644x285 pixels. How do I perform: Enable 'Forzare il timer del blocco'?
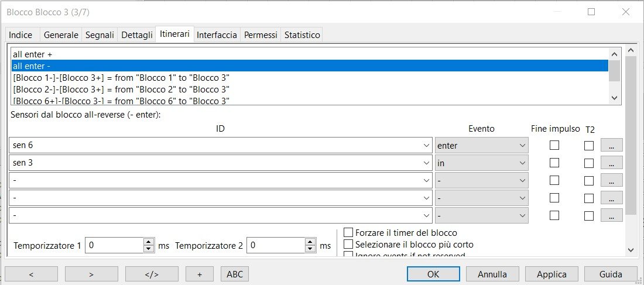[x=349, y=233]
